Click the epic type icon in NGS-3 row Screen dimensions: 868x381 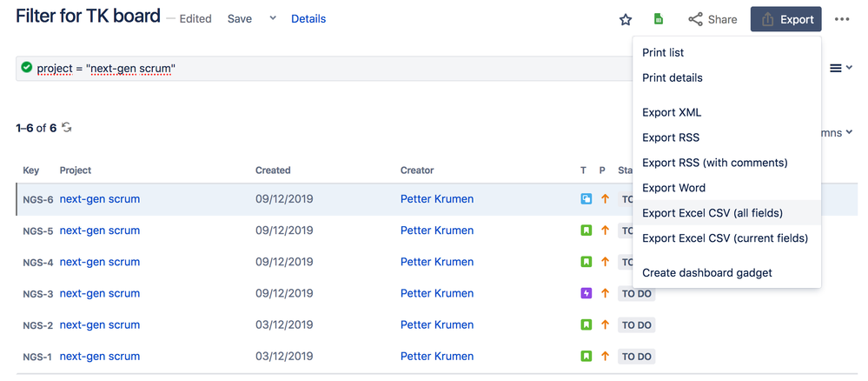[x=586, y=293]
